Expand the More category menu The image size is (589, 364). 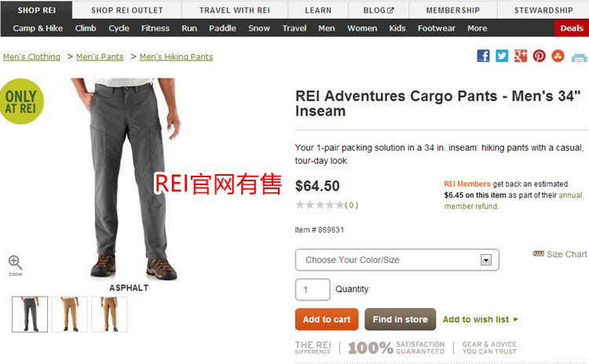pos(477,28)
